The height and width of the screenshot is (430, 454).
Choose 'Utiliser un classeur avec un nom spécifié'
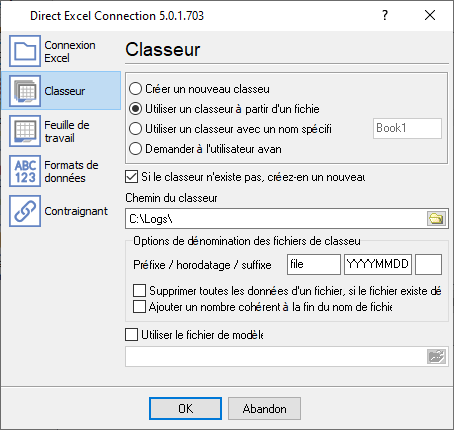pyautogui.click(x=135, y=129)
